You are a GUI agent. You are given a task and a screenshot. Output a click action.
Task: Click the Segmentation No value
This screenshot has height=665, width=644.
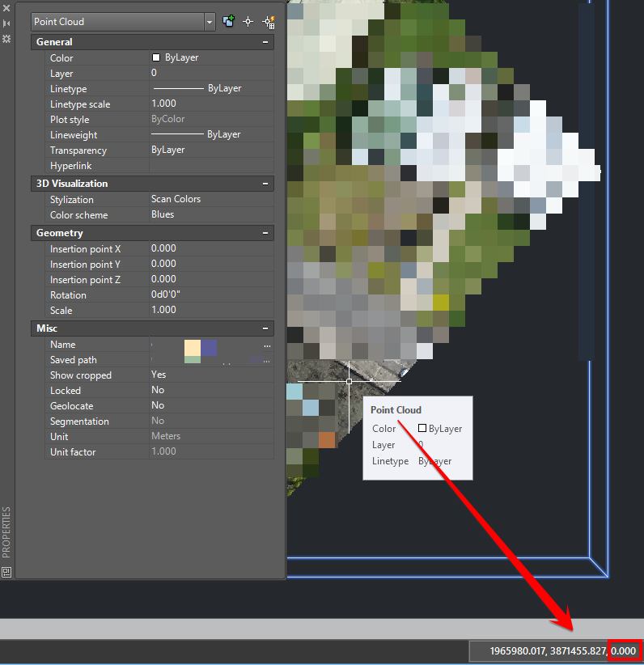(x=211, y=421)
